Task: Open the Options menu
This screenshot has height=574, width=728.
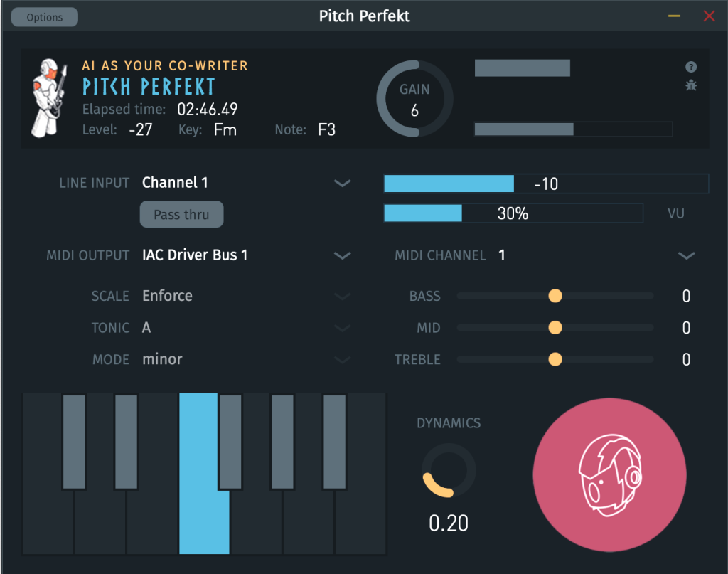Action: 44,16
